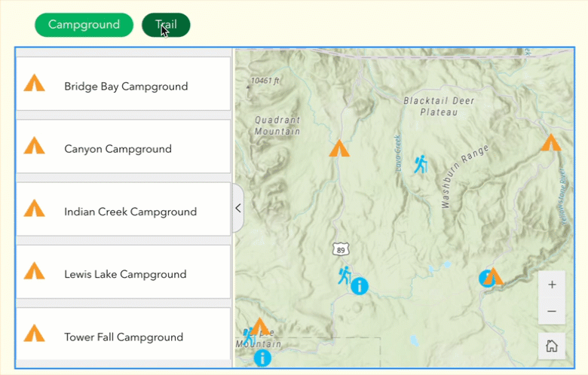The width and height of the screenshot is (588, 375).
Task: Select Canyon Campground from the list
Action: pos(118,149)
